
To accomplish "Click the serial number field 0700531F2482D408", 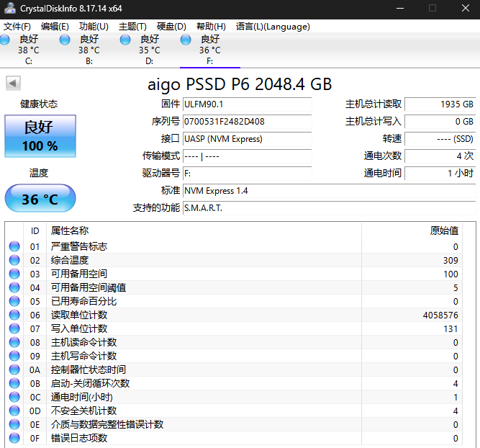I will pyautogui.click(x=247, y=122).
